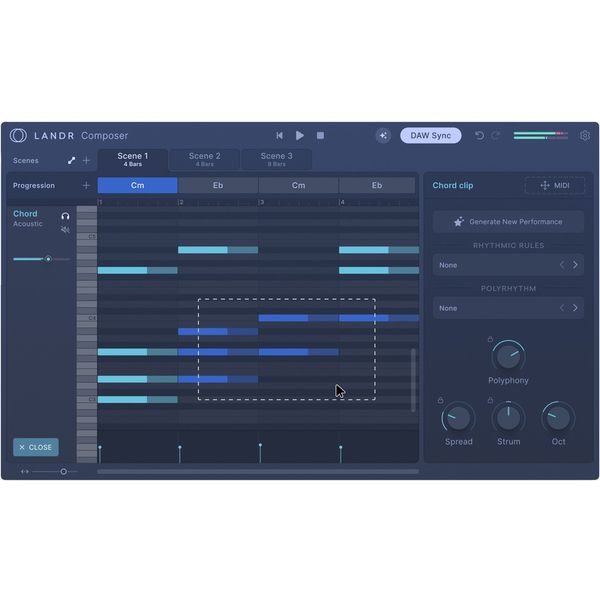
Task: Mute the Chord Acoustic track
Action: point(65,230)
